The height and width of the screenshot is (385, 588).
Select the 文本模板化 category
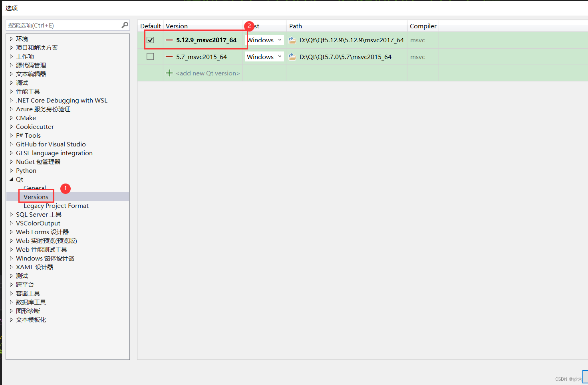point(31,320)
